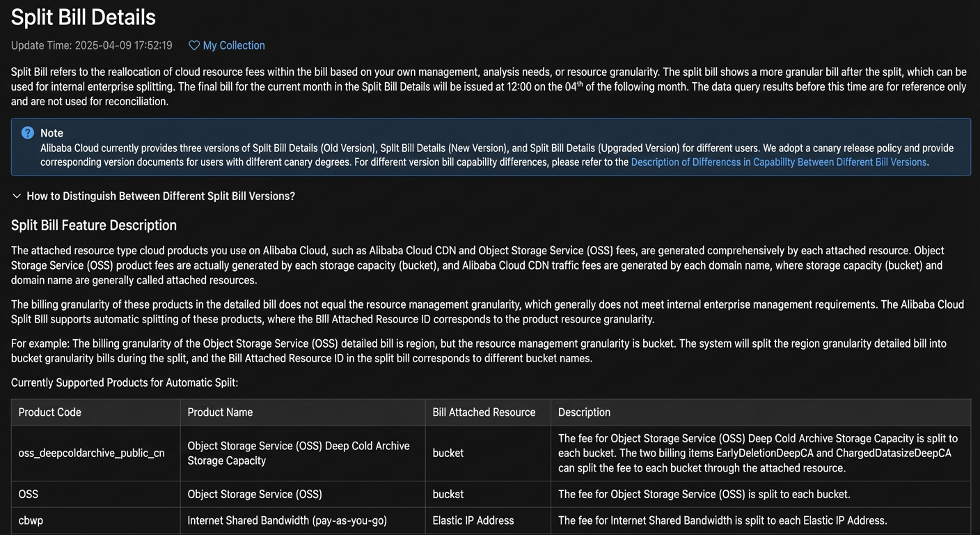Viewport: 980px width, 535px height.
Task: Click the heart icon beside My Collection
Action: (194, 45)
